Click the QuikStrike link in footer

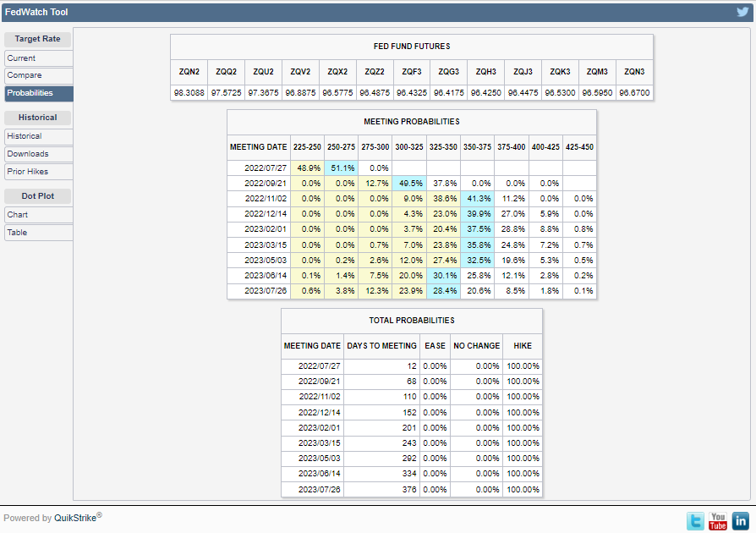point(74,518)
